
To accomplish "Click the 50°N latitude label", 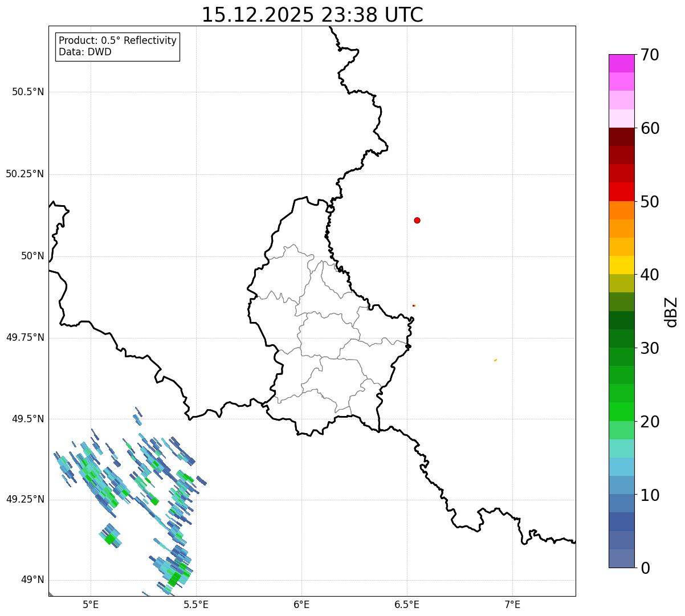I will [32, 256].
